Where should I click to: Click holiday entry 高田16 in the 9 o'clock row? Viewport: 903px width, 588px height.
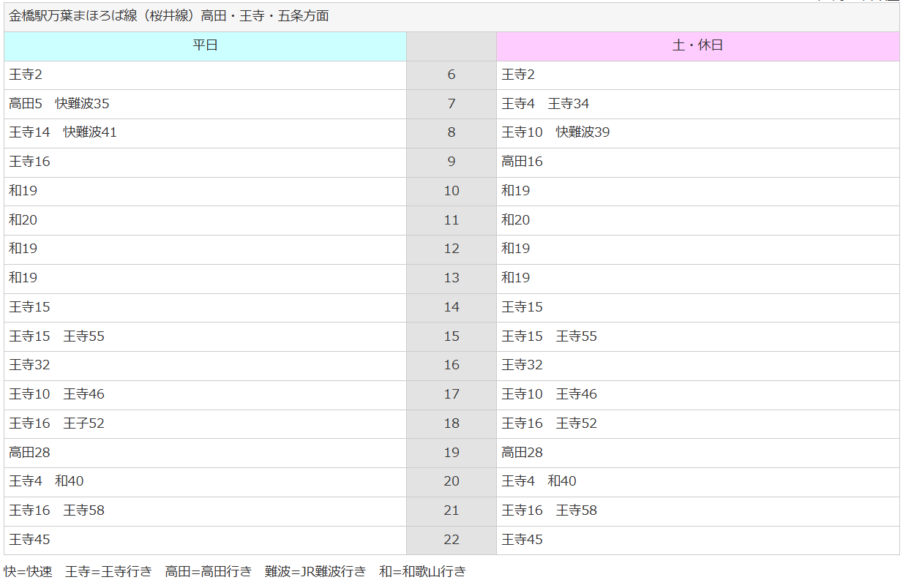522,162
